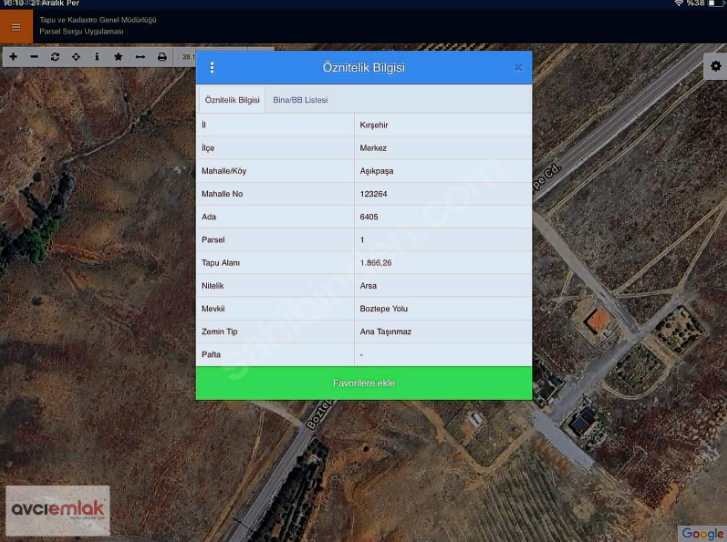Open favorites with the star icon
Screen dimensions: 727x542
pos(118,57)
